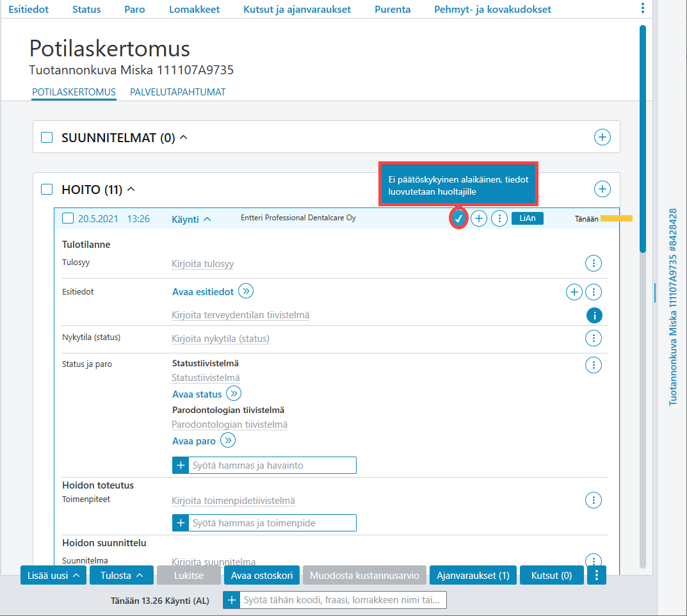This screenshot has width=687, height=616.
Task: Click the double-arrow icon next to Avaa paro
Action: click(228, 440)
